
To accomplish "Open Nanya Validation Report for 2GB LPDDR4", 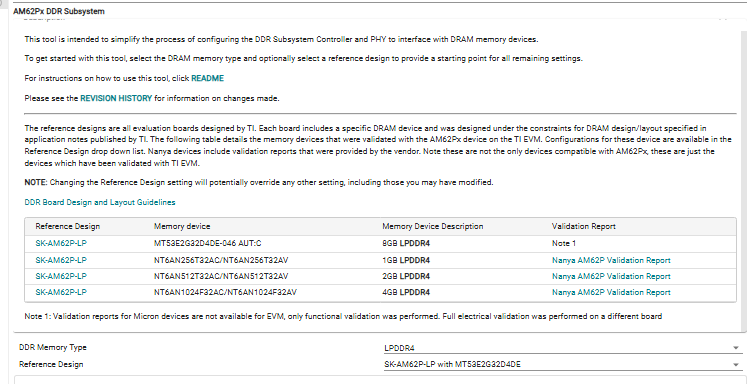I will click(x=611, y=276).
